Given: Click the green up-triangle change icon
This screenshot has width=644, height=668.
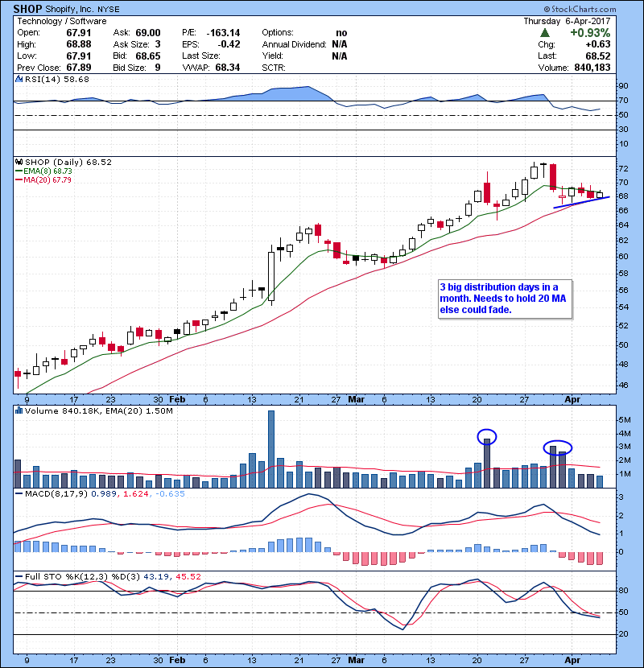Looking at the screenshot, I should pos(544,33).
